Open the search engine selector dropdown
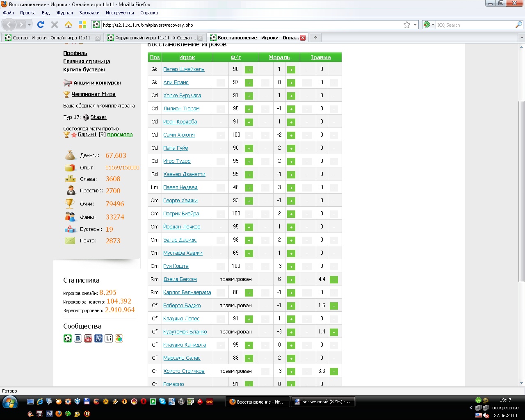Viewport: 525px width, 420px height. coord(433,25)
